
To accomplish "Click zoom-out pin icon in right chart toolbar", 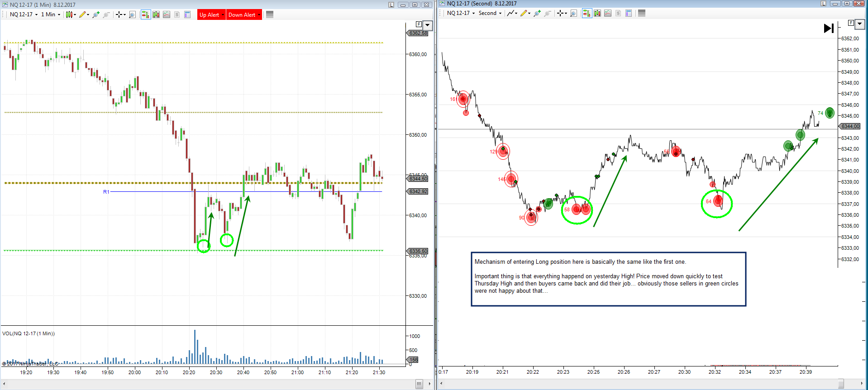I will (547, 13).
